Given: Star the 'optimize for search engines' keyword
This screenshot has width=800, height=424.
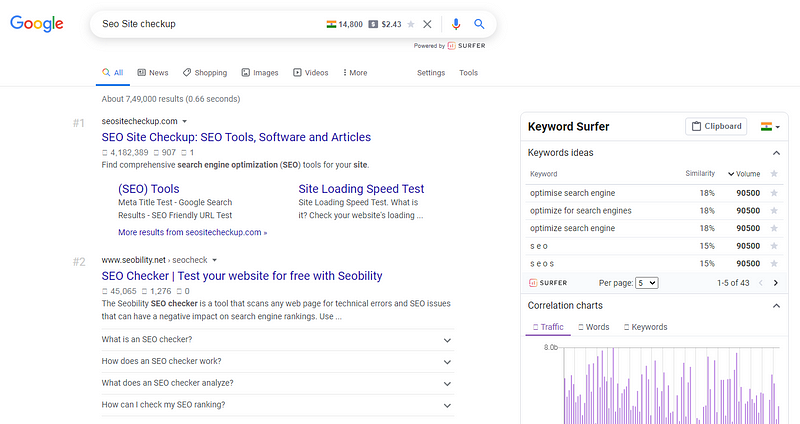Looking at the screenshot, I should point(774,211).
